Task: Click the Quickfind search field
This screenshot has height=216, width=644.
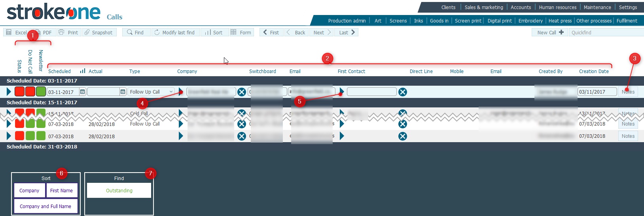Action: 605,32
